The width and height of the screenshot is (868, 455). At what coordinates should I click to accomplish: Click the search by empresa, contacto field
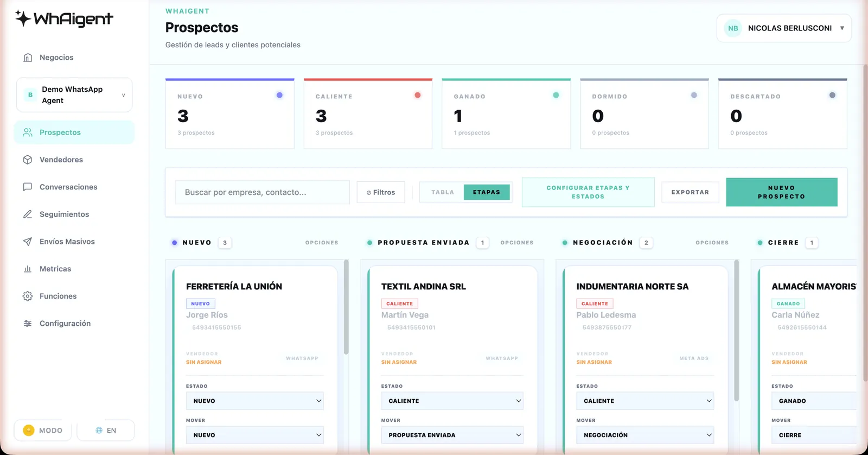(x=263, y=192)
